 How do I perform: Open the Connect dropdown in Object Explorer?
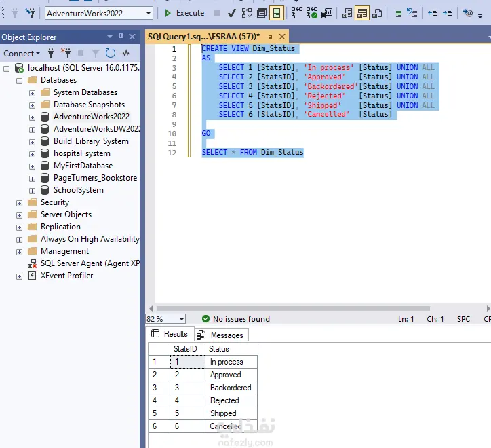pyautogui.click(x=22, y=54)
